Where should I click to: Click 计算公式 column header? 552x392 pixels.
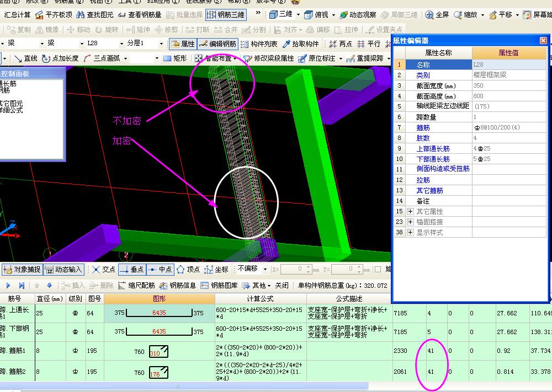260,298
